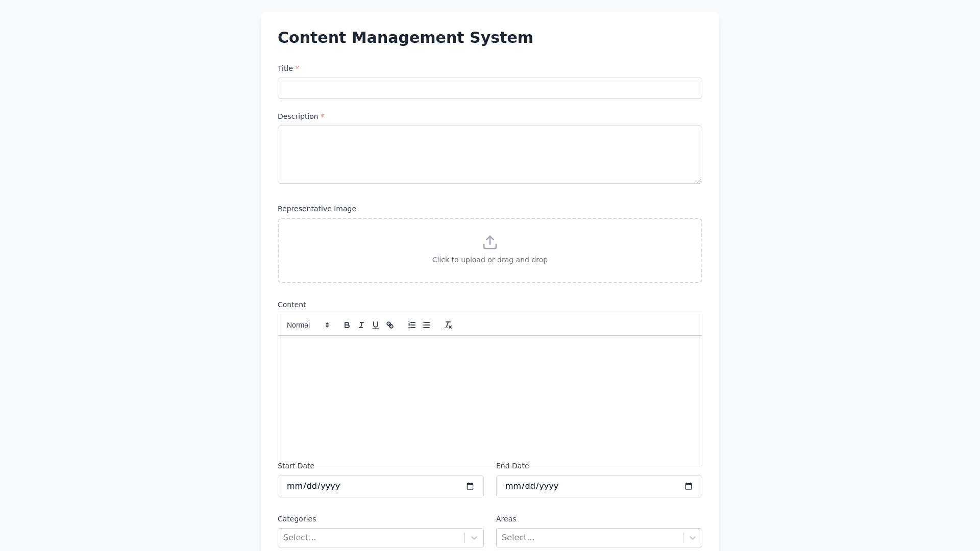Click the upload arrow icon
Screen dimensions: 980x551
489,242
